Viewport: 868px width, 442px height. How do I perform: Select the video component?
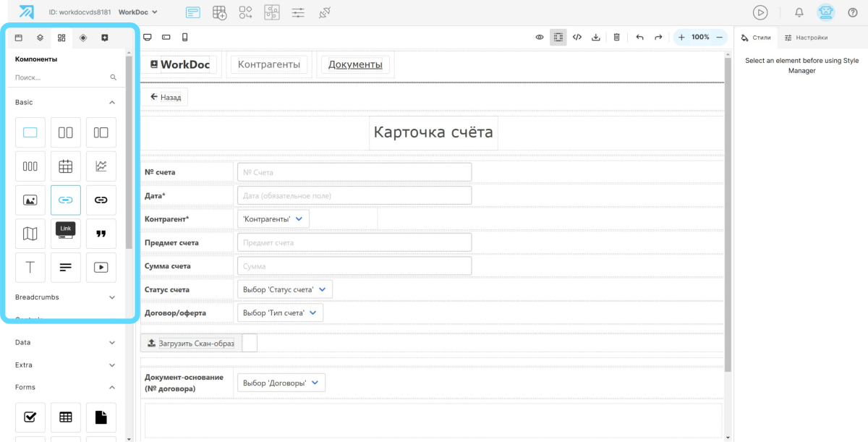(x=101, y=268)
